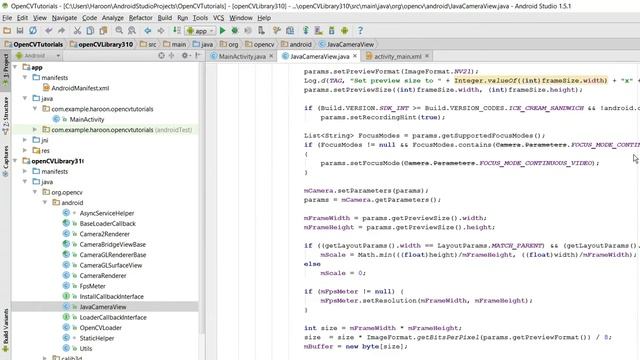Click the Find magnifier icon

pyautogui.click(x=119, y=31)
